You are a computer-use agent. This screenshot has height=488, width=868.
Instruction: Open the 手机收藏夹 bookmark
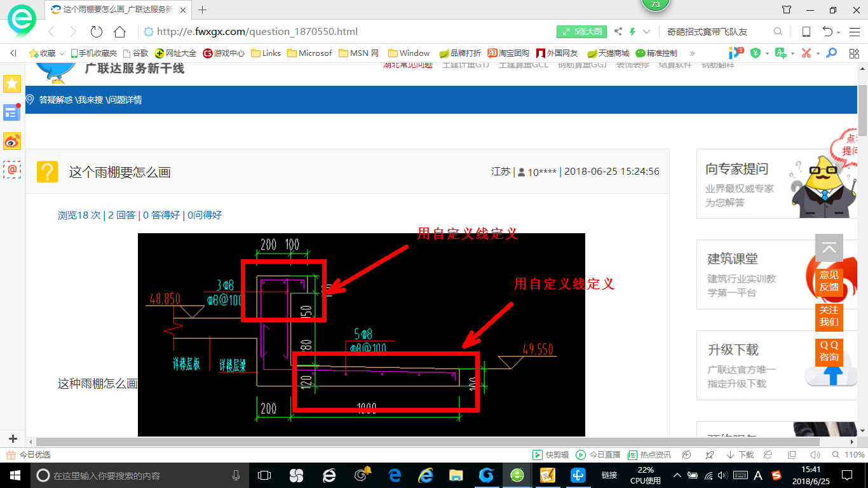93,53
